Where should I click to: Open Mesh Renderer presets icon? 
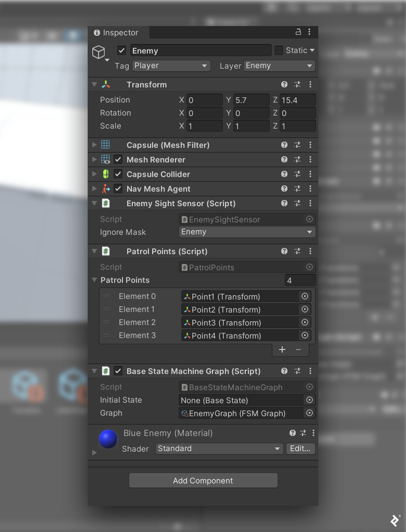(x=297, y=159)
